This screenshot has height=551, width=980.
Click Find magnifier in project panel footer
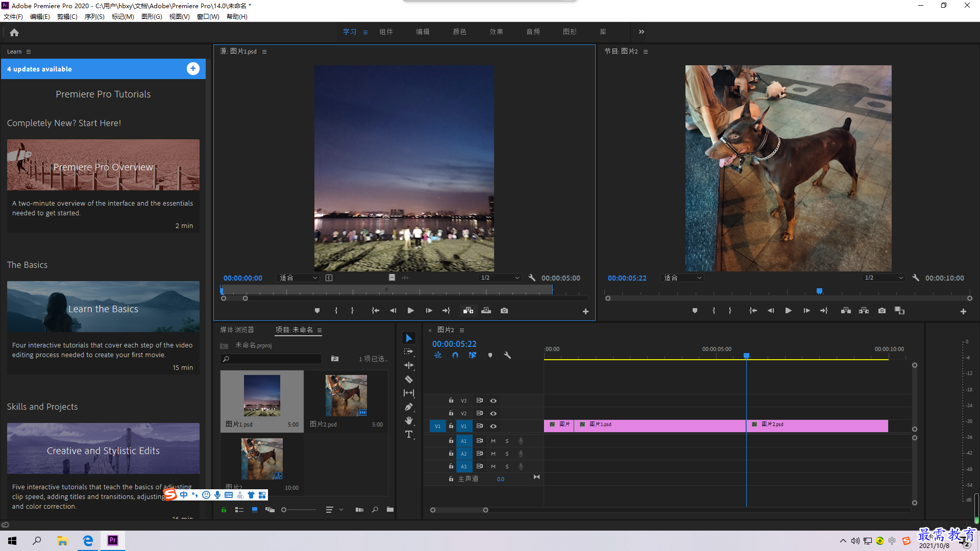point(375,510)
